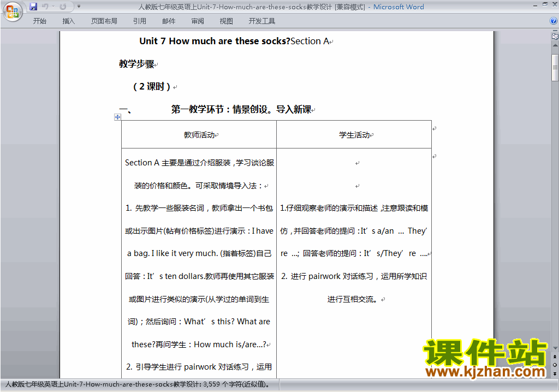Click the line 'Section A 主要是通过介绍服装'

pyautogui.click(x=199, y=163)
